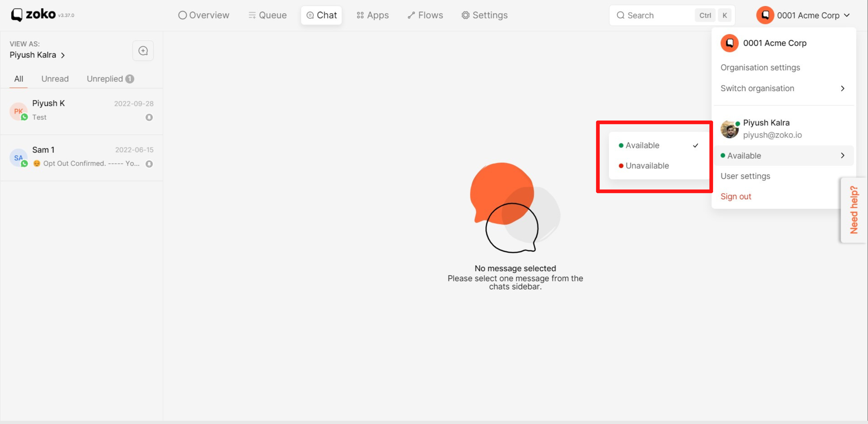Click the SA contact avatar

tap(19, 158)
